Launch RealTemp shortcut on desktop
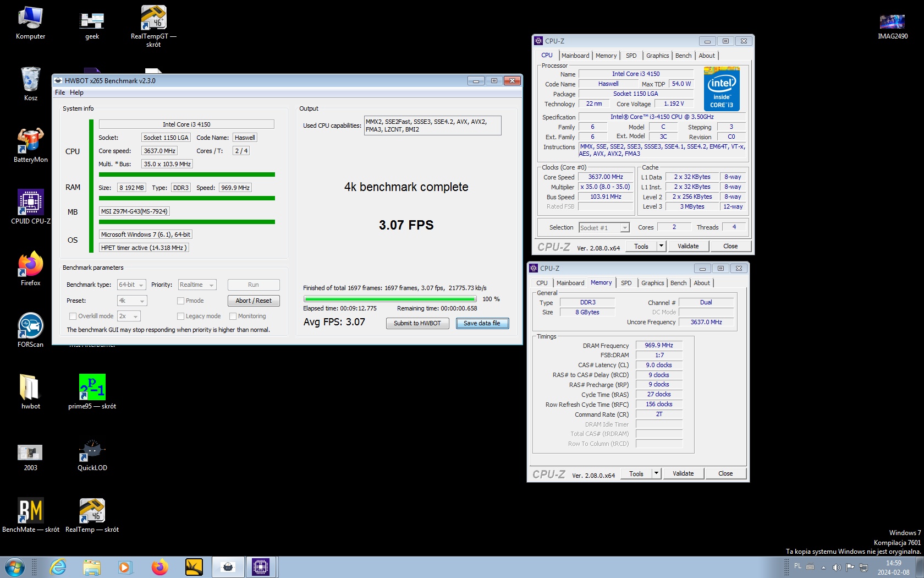The width and height of the screenshot is (924, 578). (92, 515)
